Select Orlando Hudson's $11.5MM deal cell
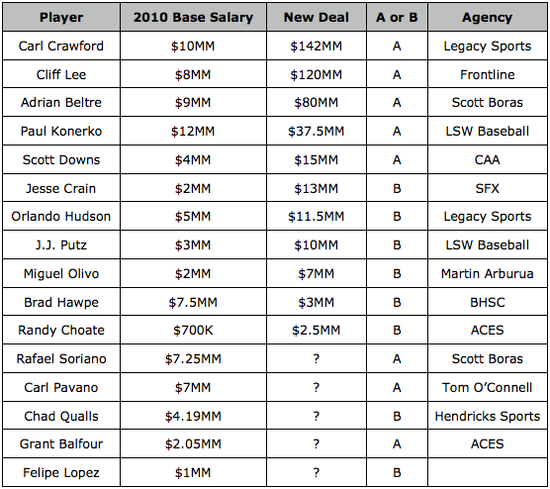 [x=316, y=216]
